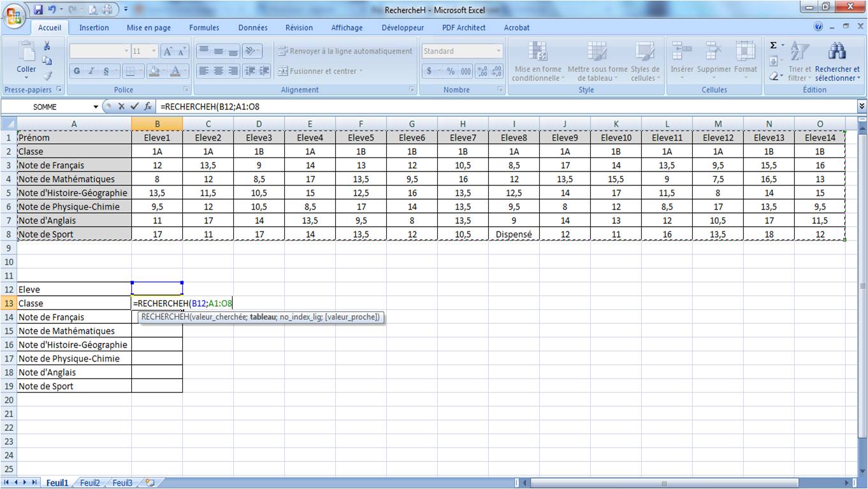This screenshot has height=489, width=868.
Task: Select cell I8 containing Dispensé
Action: click(x=514, y=234)
